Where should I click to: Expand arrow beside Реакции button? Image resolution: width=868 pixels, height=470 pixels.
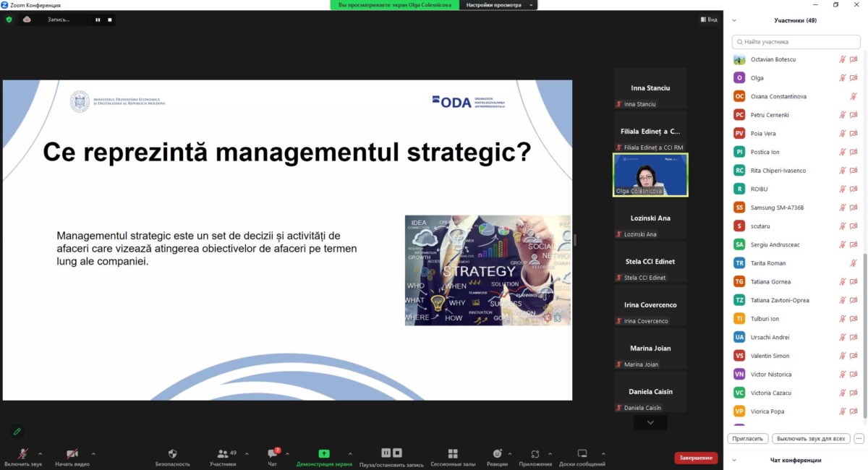point(511,453)
